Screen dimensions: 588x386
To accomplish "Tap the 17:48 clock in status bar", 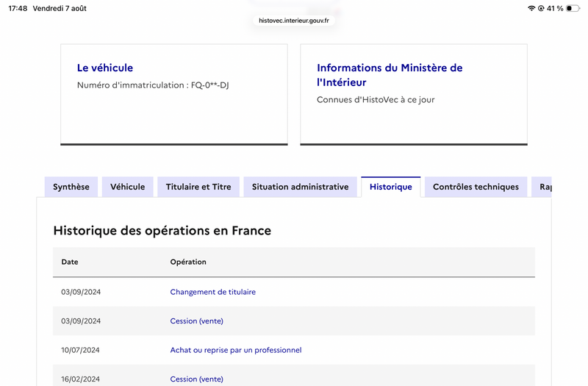I will point(18,8).
